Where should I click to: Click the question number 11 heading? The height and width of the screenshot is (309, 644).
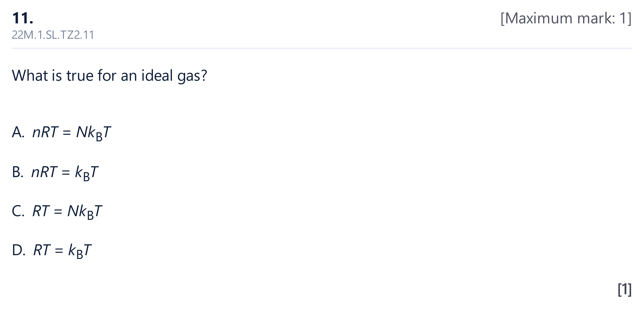pyautogui.click(x=23, y=18)
